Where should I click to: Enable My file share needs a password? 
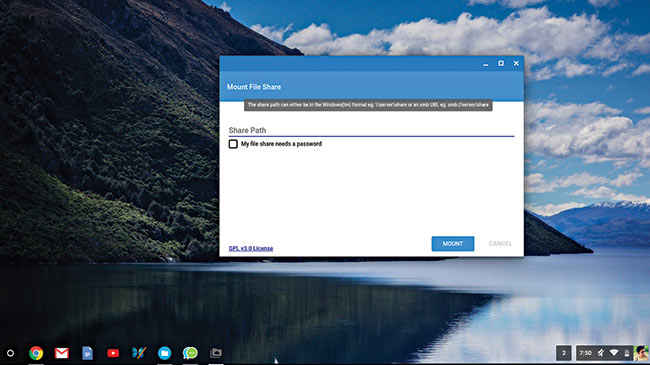[233, 144]
